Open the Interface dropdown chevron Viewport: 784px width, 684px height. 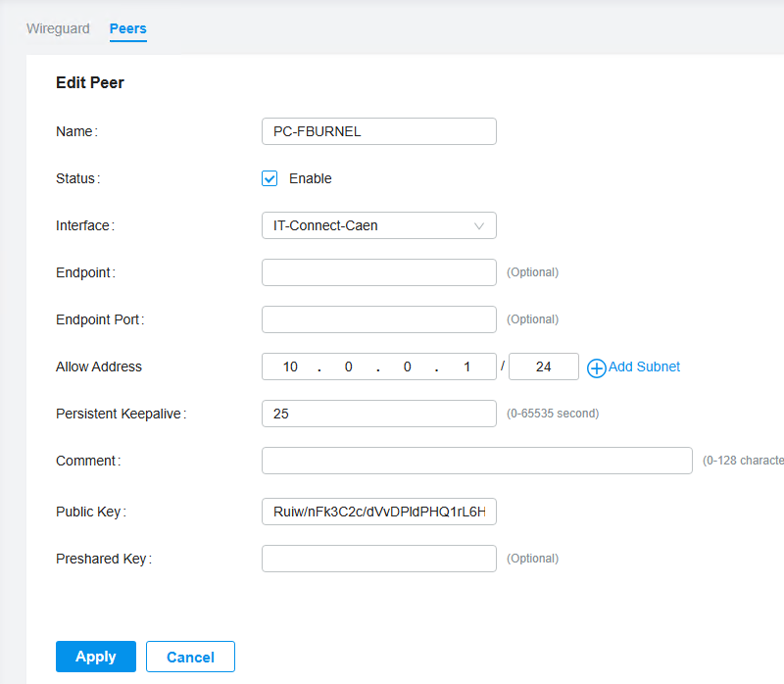pos(479,225)
